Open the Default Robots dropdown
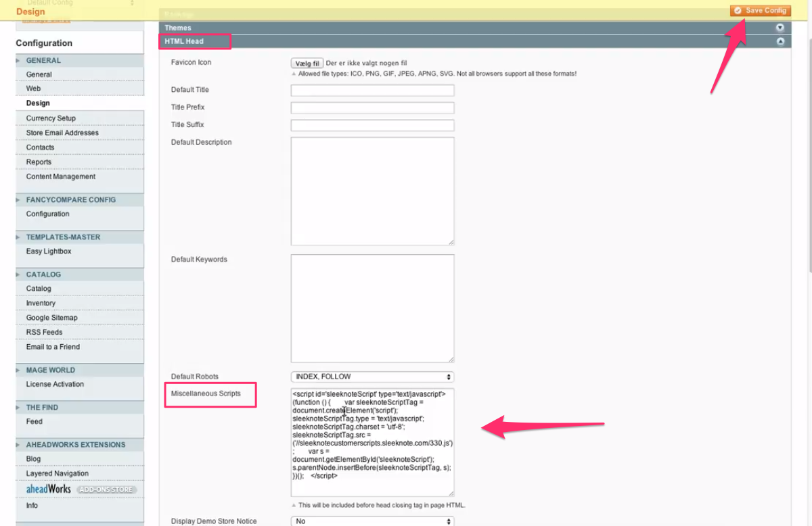The height and width of the screenshot is (526, 812). point(372,377)
